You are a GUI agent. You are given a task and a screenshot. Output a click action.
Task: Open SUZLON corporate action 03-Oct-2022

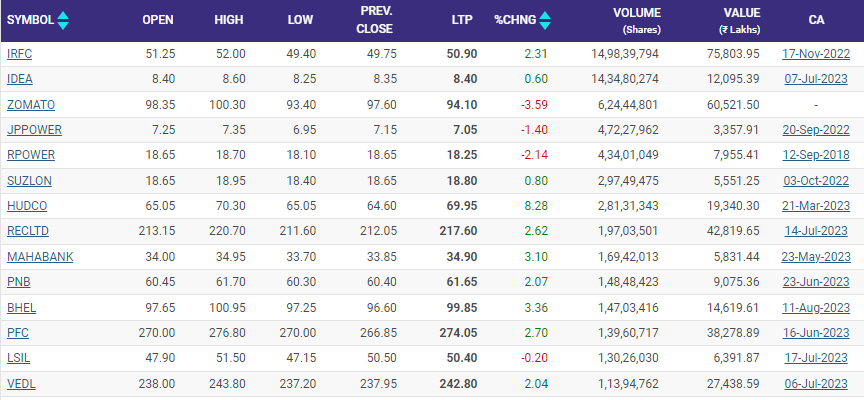tap(816, 181)
